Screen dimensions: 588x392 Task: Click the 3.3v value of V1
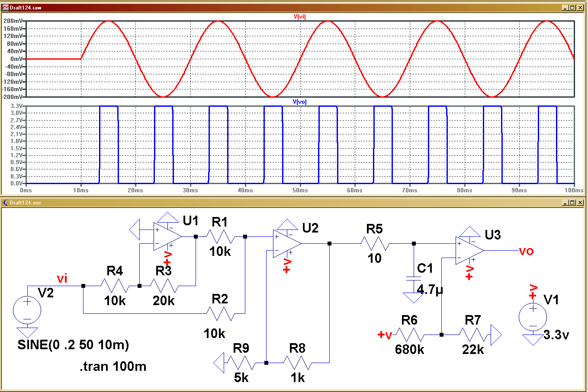click(556, 335)
